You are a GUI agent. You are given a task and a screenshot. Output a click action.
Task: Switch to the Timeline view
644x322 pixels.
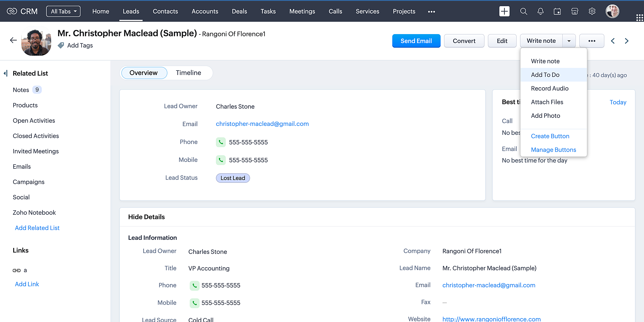[188, 73]
